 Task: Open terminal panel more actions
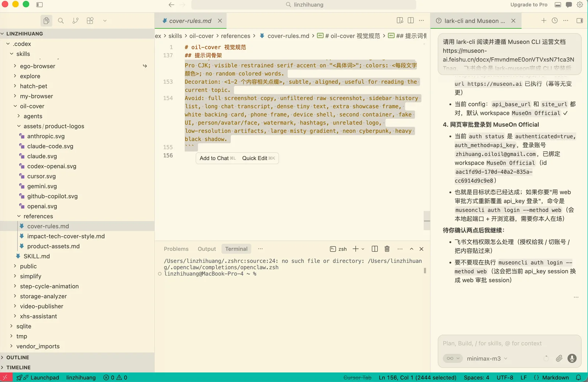click(x=400, y=249)
